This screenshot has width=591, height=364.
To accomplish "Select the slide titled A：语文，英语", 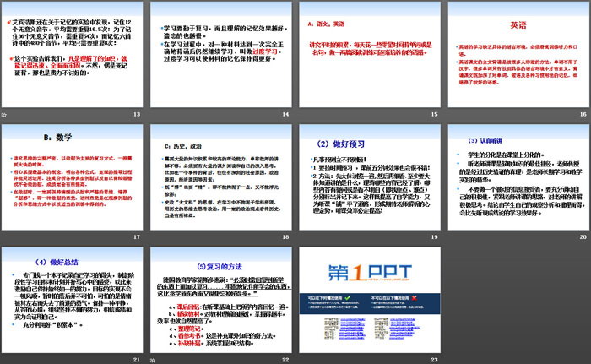I will [370, 55].
